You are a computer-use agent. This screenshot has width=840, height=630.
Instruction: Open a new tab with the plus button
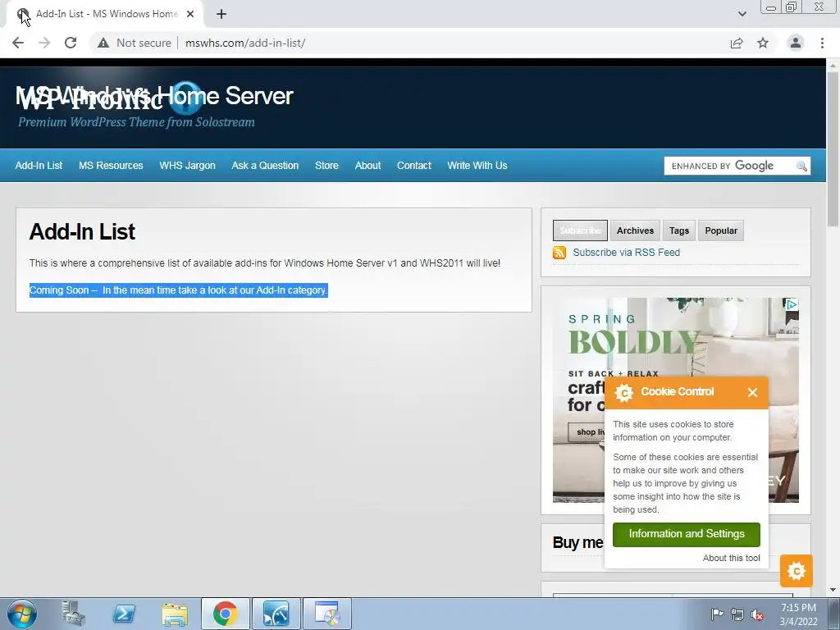221,14
